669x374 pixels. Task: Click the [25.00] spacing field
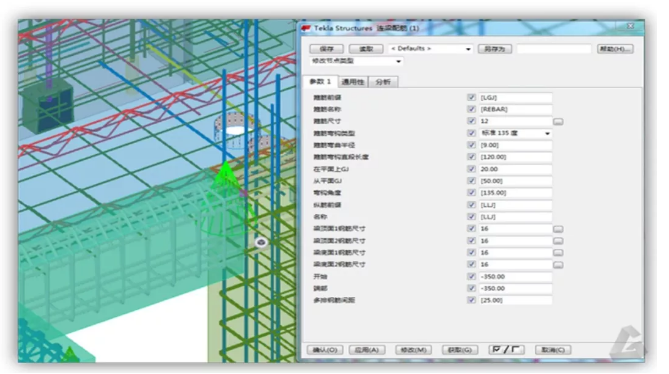coord(515,300)
